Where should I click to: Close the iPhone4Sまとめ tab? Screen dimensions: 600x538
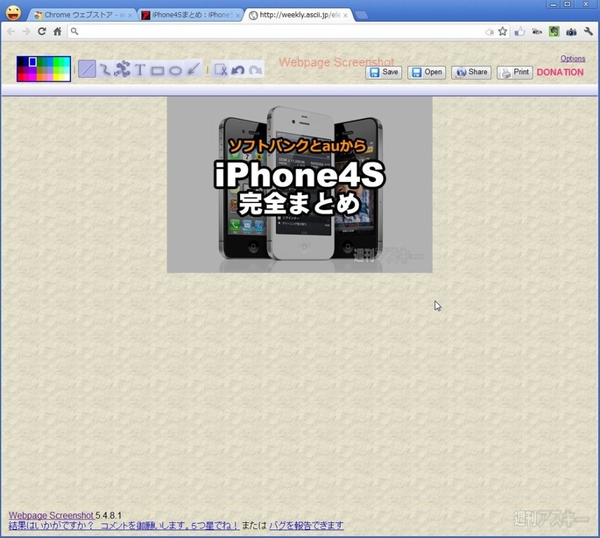(238, 15)
